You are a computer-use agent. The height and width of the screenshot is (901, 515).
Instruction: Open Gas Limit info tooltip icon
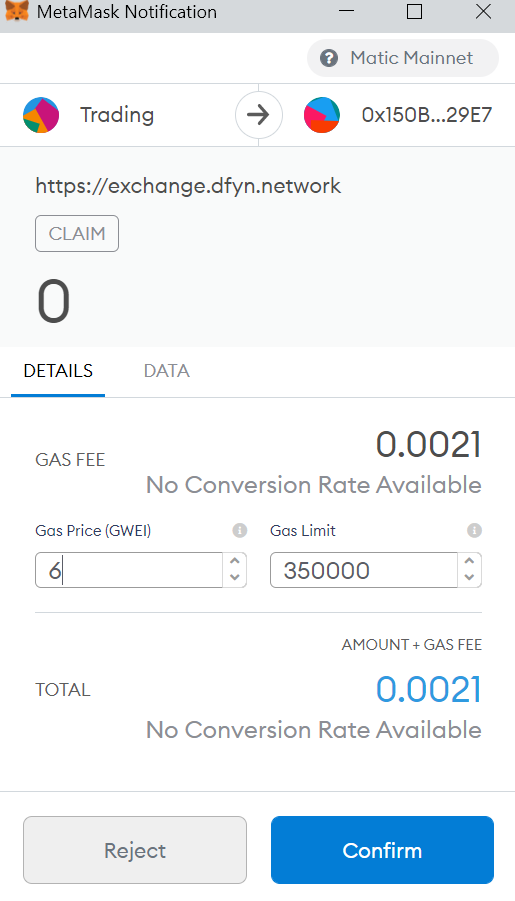click(x=474, y=530)
